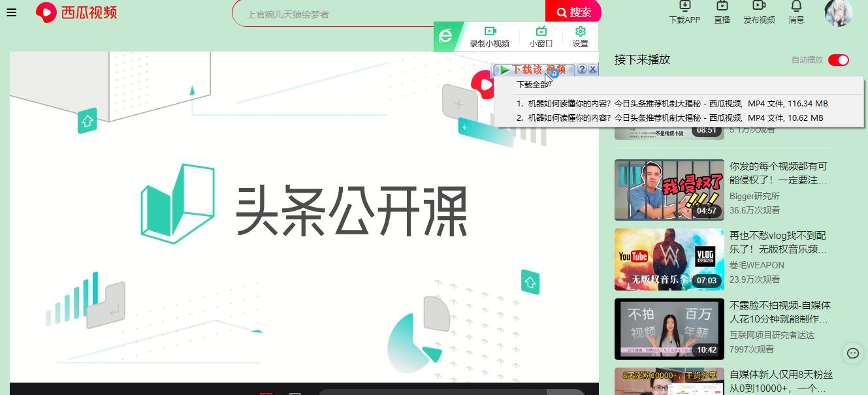This screenshot has width=868, height=395.
Task: Click the 发布视频 upload video icon
Action: (759, 13)
